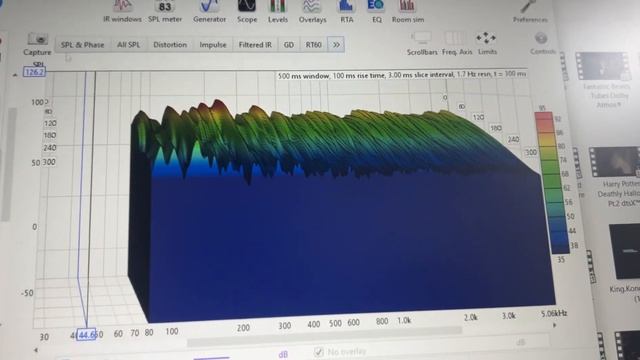Click the scroll-right arrow near 5.06kHz
Screen dimensions: 640x360
click(554, 325)
